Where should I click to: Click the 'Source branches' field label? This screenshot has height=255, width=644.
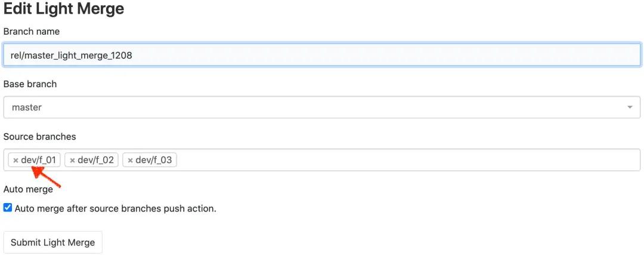coord(40,137)
